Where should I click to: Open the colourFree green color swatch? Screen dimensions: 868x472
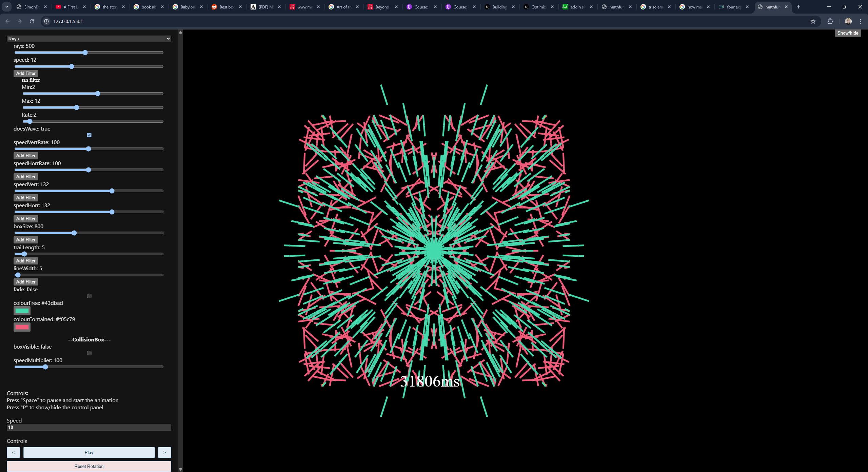click(x=22, y=311)
